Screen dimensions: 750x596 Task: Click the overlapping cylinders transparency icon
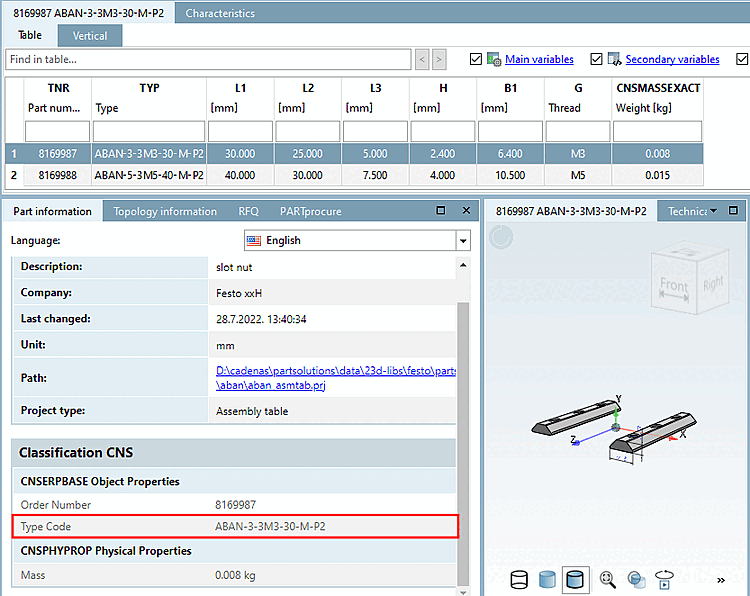click(636, 580)
